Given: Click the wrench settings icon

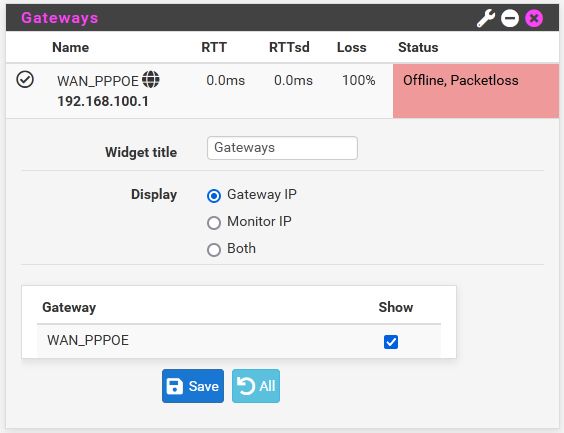Looking at the screenshot, I should (486, 18).
